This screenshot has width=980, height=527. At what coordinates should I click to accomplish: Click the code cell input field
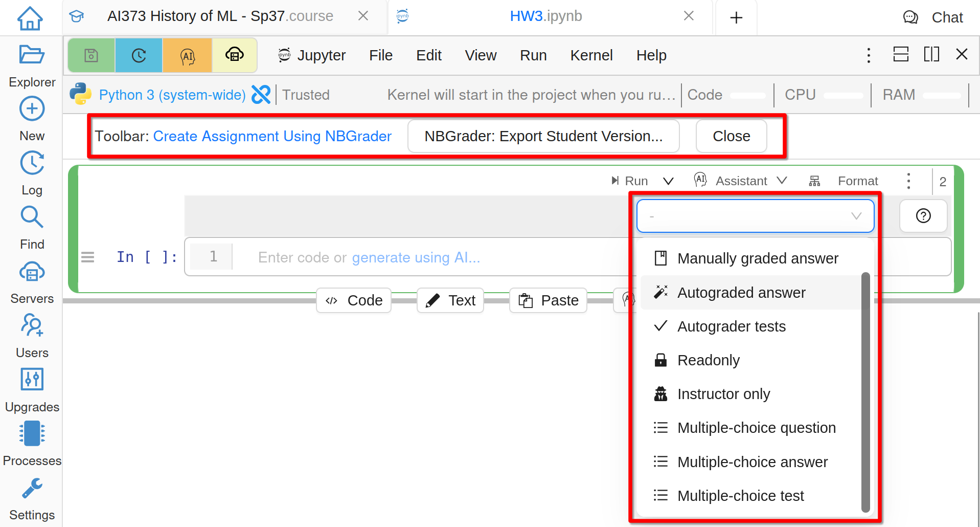(409, 257)
